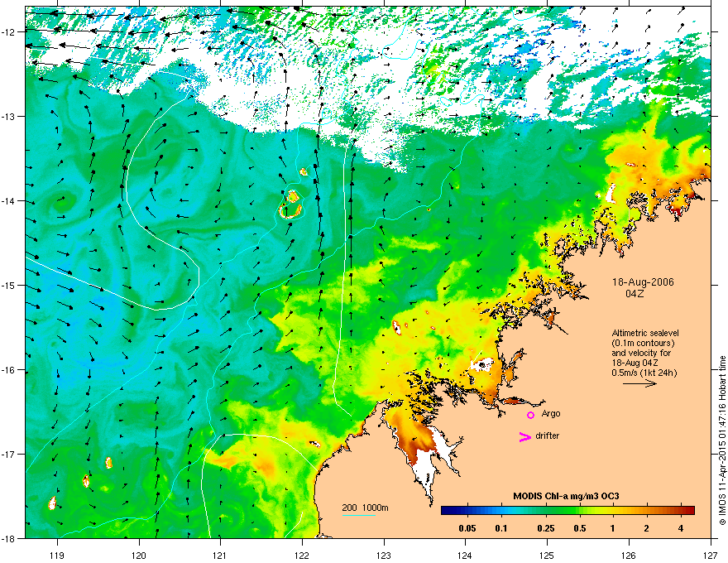
Task: Click the magenta Argo circle legend marker
Action: (530, 415)
